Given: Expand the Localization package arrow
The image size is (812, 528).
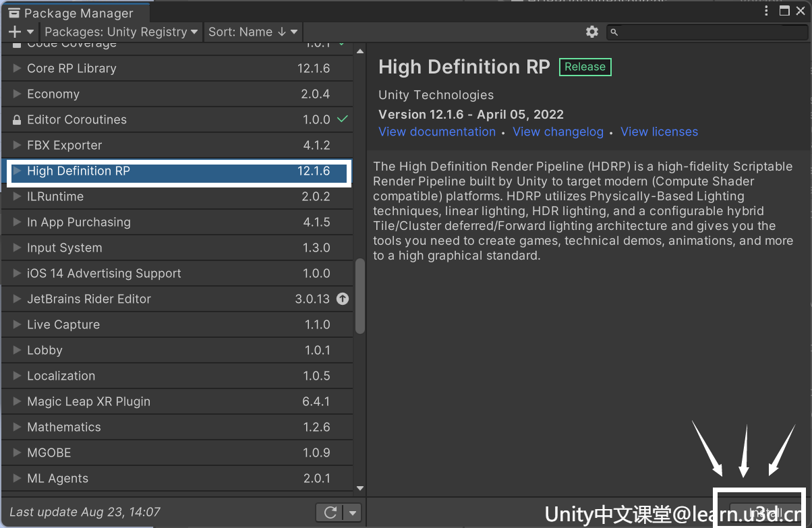Looking at the screenshot, I should (x=17, y=376).
